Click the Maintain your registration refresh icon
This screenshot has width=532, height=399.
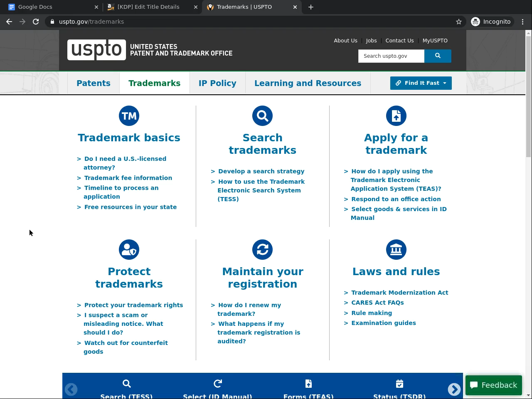[x=262, y=250]
